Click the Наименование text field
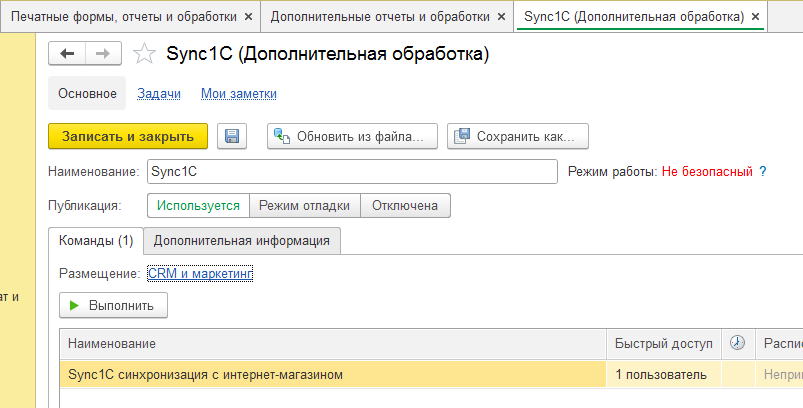803x408 pixels. point(351,171)
